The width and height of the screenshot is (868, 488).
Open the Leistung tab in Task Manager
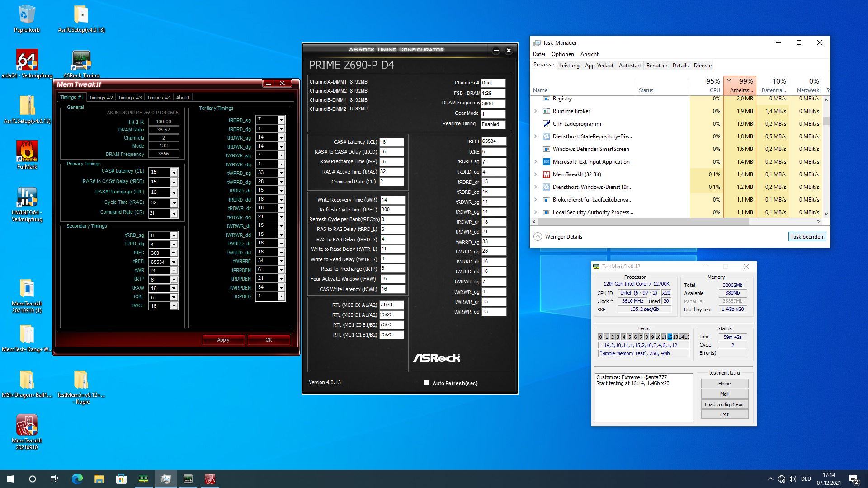pos(569,66)
